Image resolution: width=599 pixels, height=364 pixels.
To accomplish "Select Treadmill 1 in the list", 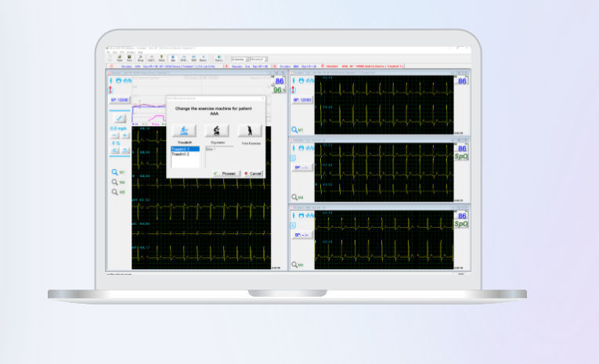I will (x=185, y=149).
